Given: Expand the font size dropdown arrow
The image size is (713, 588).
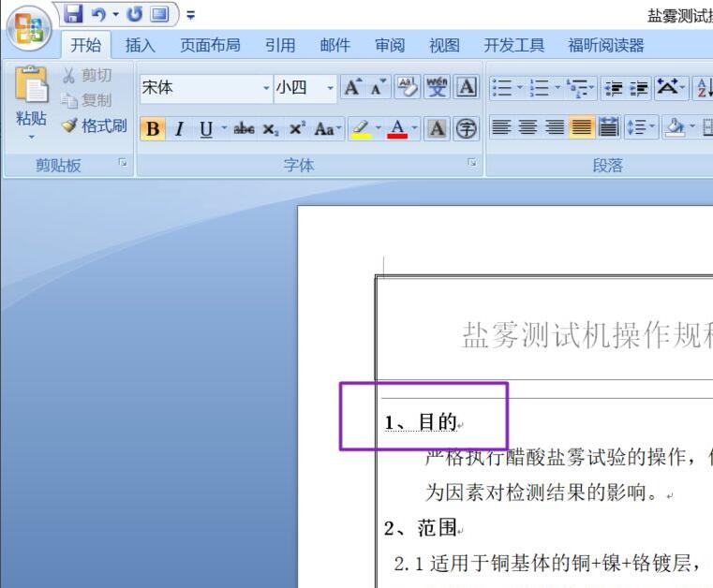Looking at the screenshot, I should point(331,87).
